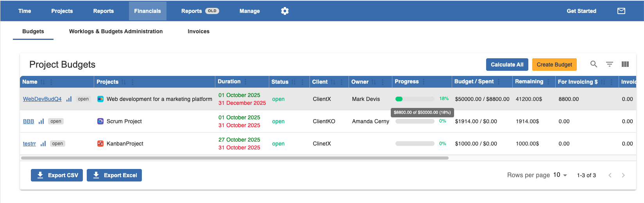
Task: Click the chart icon next to testrr
Action: 43,144
